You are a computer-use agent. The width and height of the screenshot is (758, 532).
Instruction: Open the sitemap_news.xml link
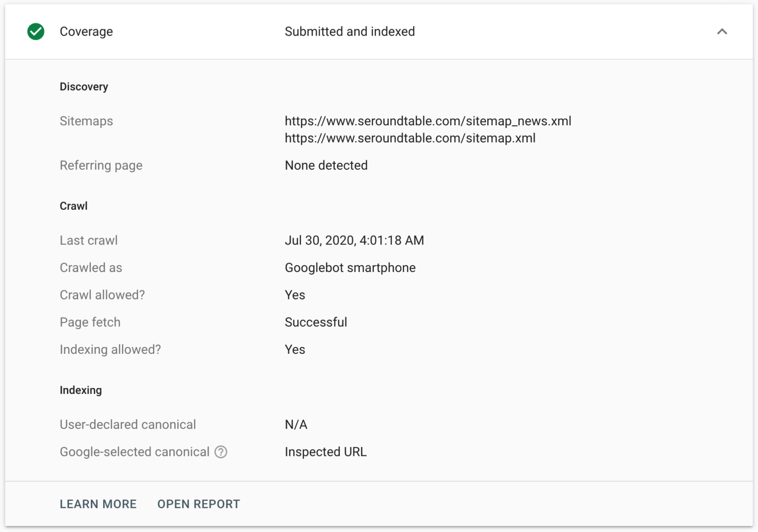coord(427,121)
